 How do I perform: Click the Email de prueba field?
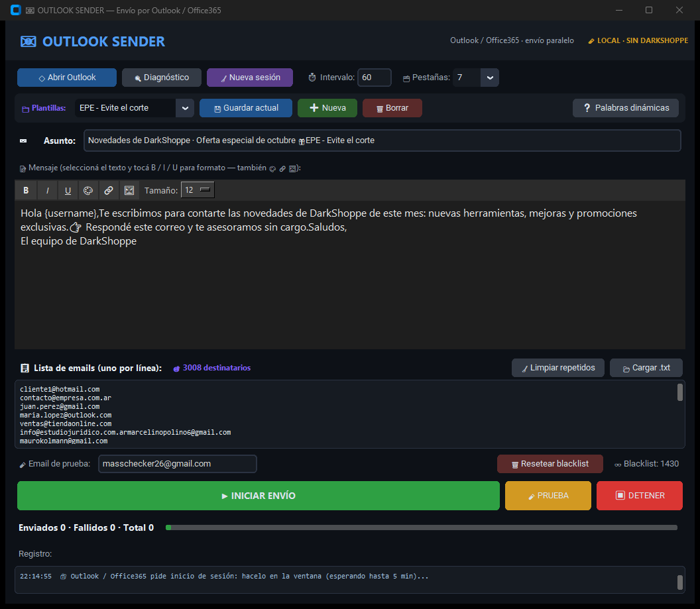(x=177, y=464)
